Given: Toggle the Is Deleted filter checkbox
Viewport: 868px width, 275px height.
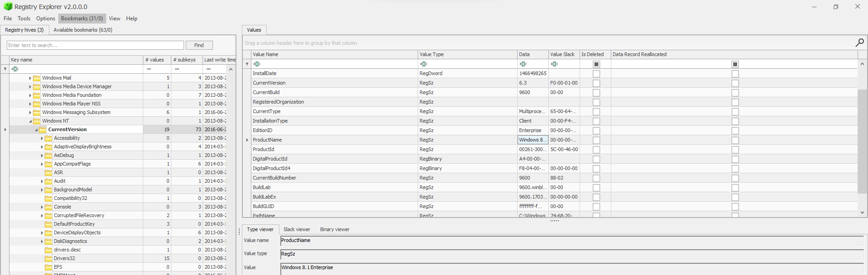Looking at the screenshot, I should click(596, 64).
